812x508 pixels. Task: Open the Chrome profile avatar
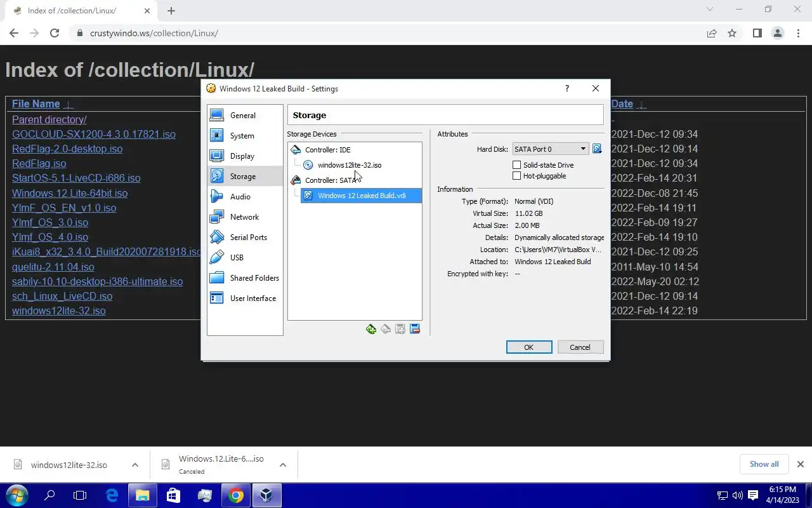[x=777, y=33]
